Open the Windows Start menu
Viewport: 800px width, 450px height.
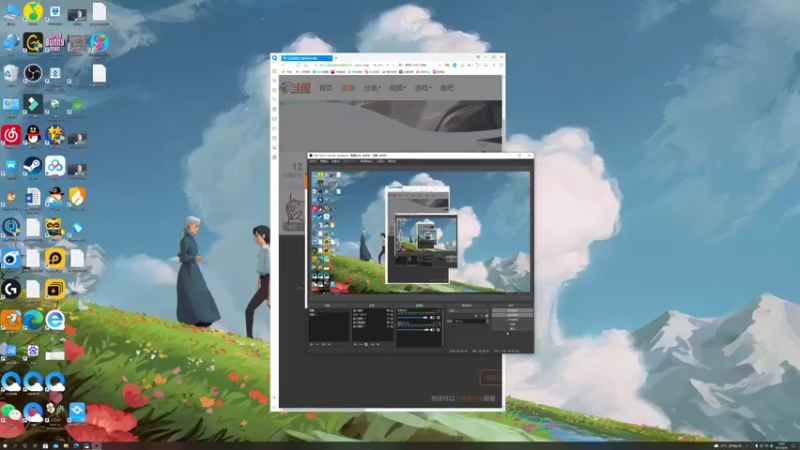5,446
